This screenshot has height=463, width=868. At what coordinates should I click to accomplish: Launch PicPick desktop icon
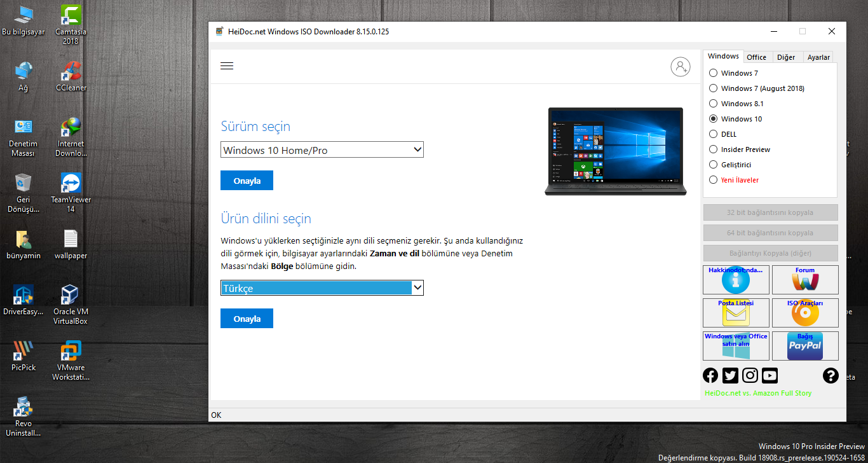[x=24, y=356]
